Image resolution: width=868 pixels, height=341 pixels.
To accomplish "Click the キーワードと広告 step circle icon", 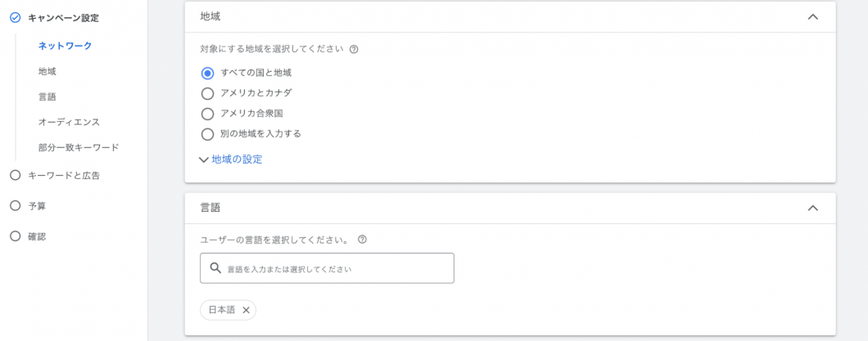I will 16,176.
